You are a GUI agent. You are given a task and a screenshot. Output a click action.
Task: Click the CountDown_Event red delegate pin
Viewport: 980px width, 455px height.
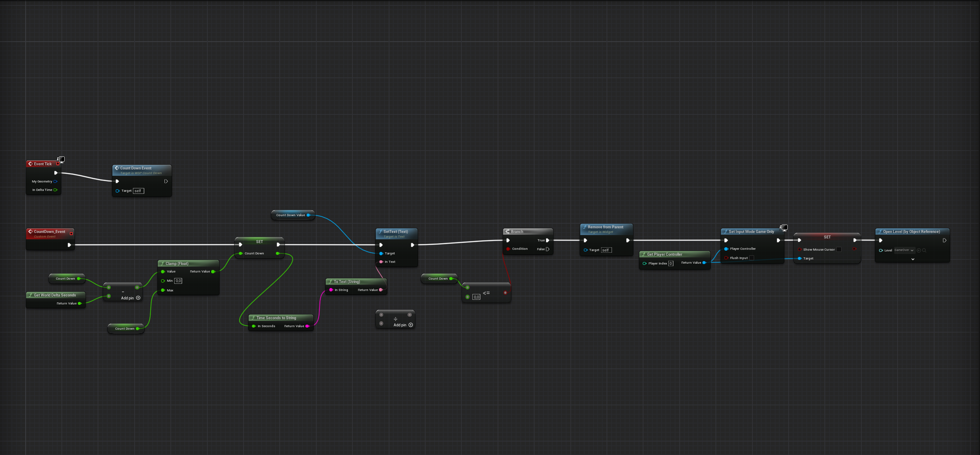pyautogui.click(x=71, y=233)
